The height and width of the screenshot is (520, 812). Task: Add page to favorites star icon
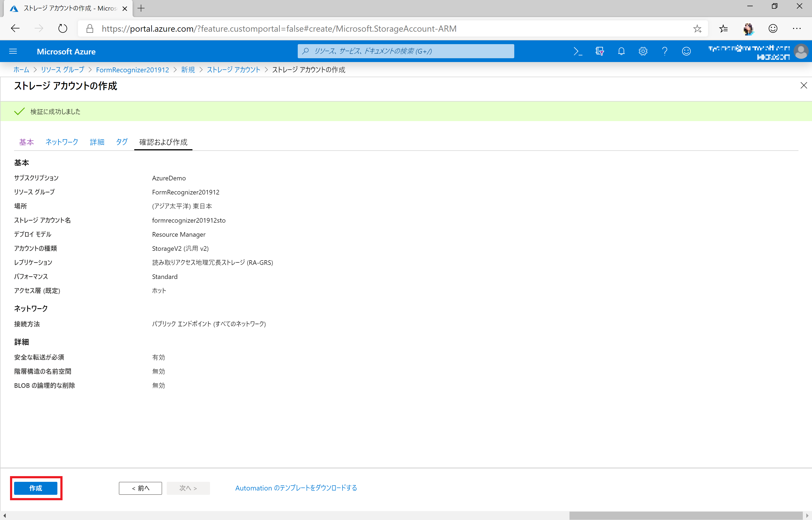point(697,29)
